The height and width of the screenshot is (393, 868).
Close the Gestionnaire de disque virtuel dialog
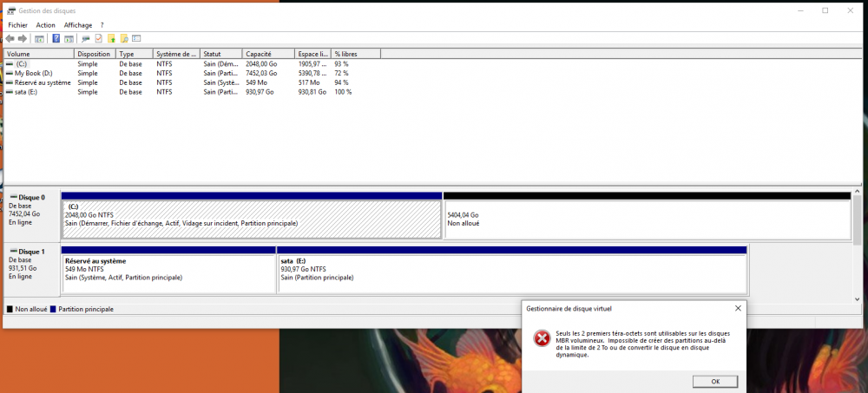(738, 308)
